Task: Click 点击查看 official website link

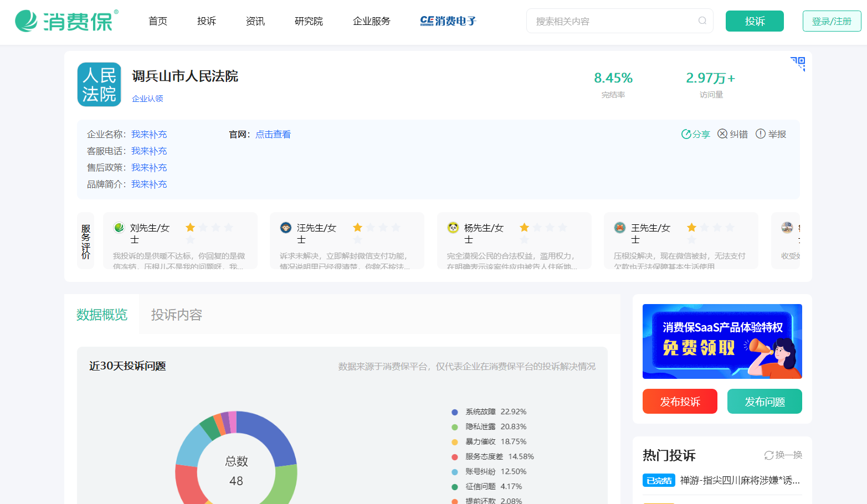Action: pyautogui.click(x=273, y=134)
